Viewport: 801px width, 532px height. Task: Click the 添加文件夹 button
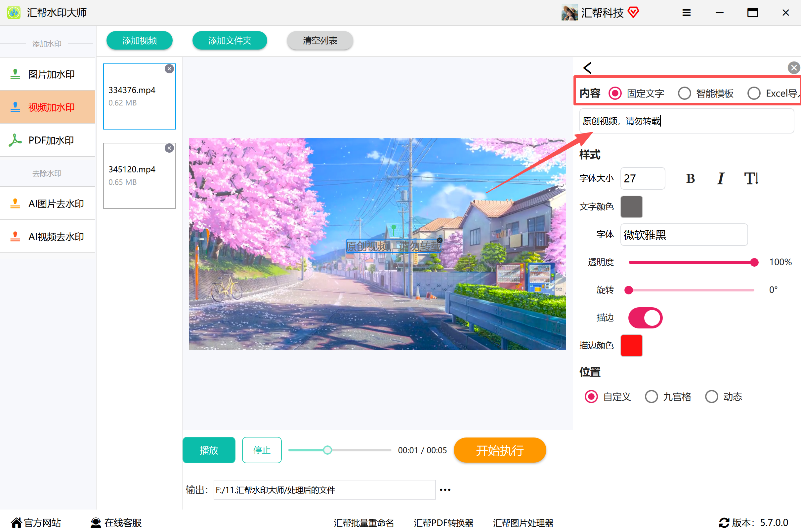(x=230, y=40)
